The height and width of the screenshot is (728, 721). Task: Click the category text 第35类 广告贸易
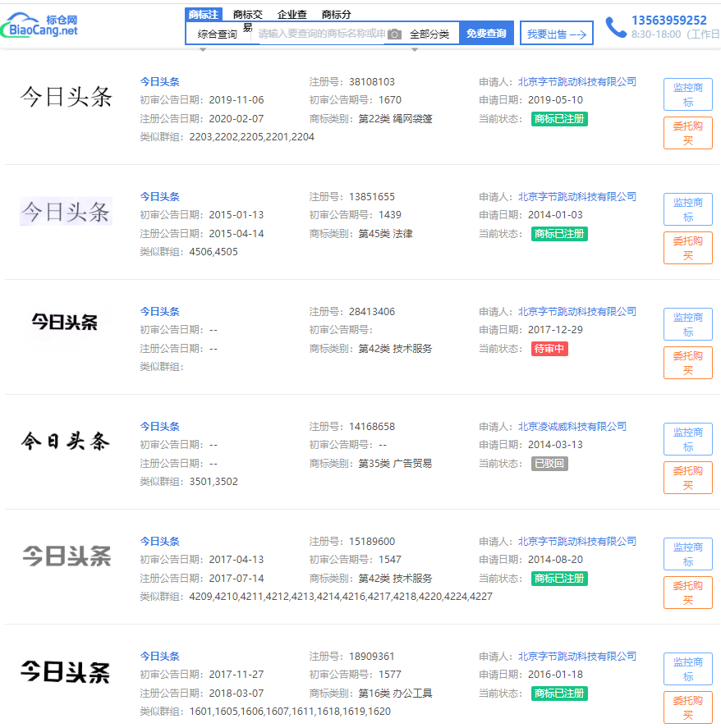[x=395, y=464]
